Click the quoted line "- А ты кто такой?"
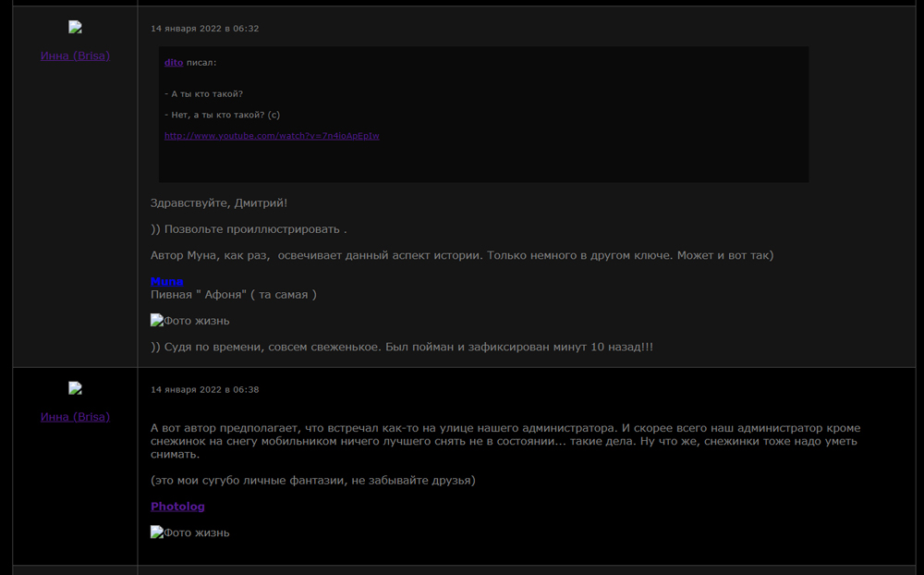Screen dimensions: 924x575 pyautogui.click(x=203, y=93)
